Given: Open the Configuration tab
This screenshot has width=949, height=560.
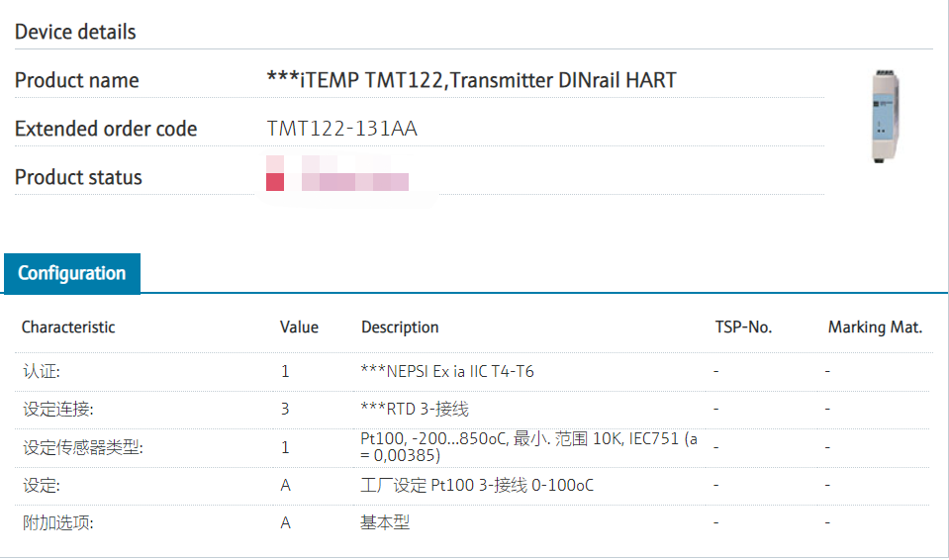Looking at the screenshot, I should click(x=72, y=274).
